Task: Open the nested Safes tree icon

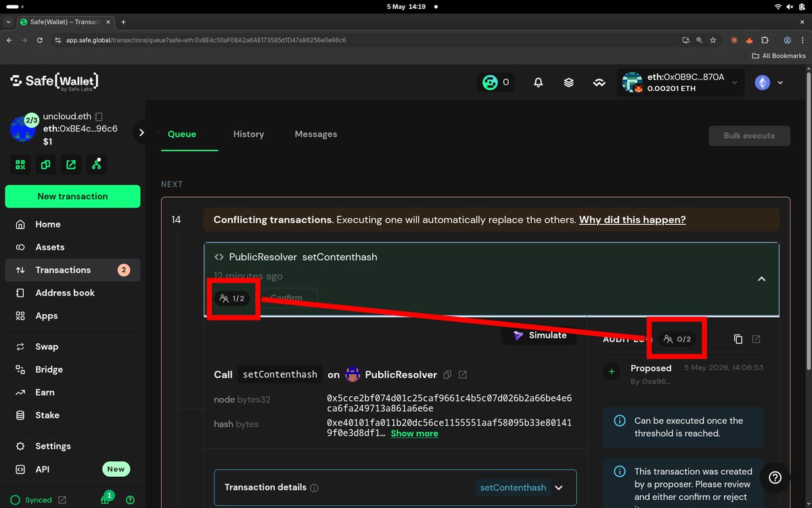Action: click(x=96, y=165)
